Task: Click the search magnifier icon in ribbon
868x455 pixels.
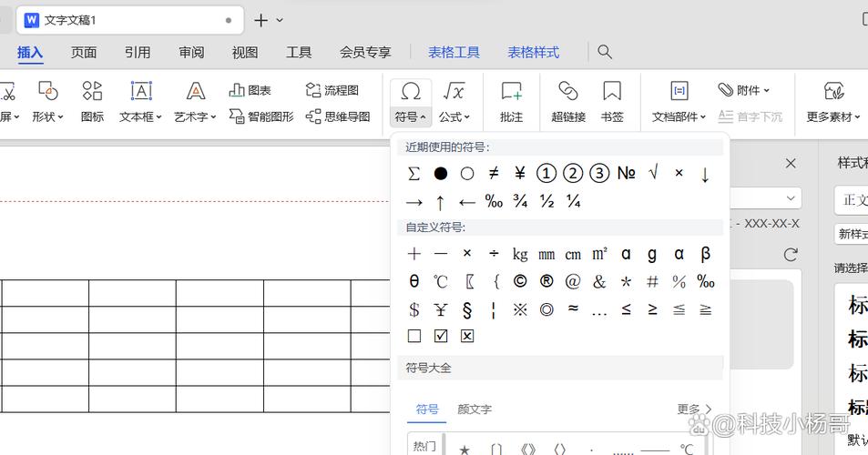Action: 605,52
